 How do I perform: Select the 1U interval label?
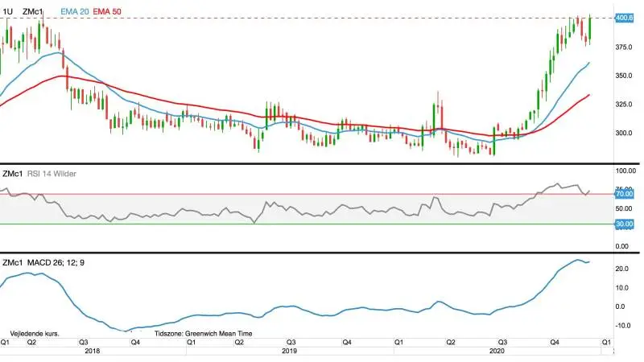(x=7, y=11)
